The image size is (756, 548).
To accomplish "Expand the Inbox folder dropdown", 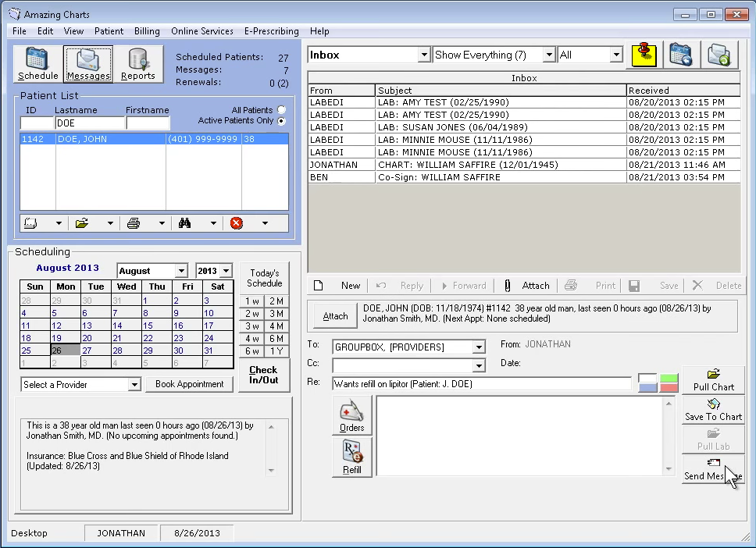I will tap(424, 55).
